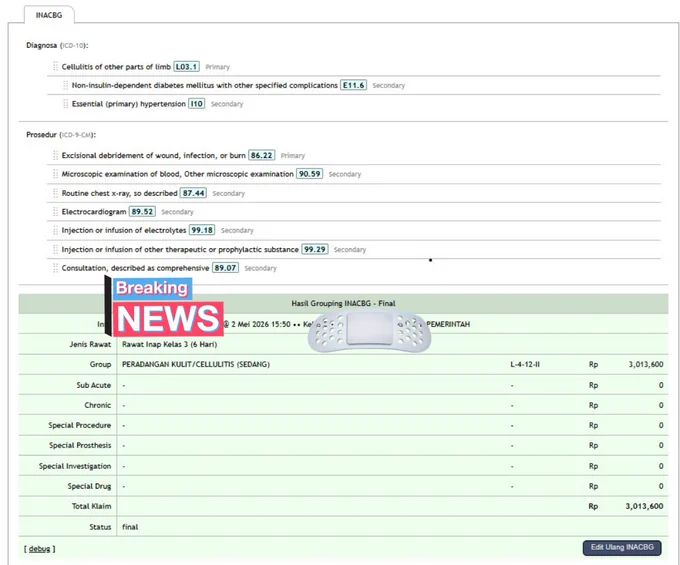Click the Special Drug row label
The height and width of the screenshot is (565, 680).
89,487
